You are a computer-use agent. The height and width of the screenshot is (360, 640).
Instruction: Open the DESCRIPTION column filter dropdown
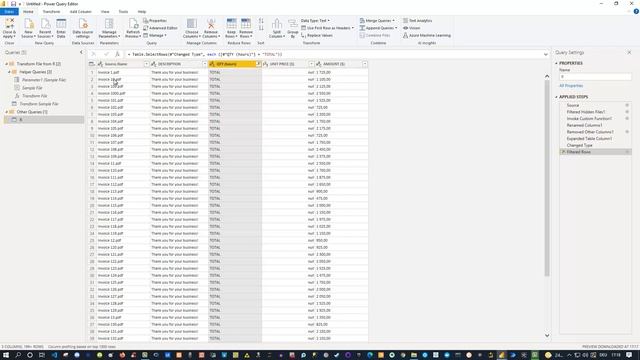click(205, 64)
